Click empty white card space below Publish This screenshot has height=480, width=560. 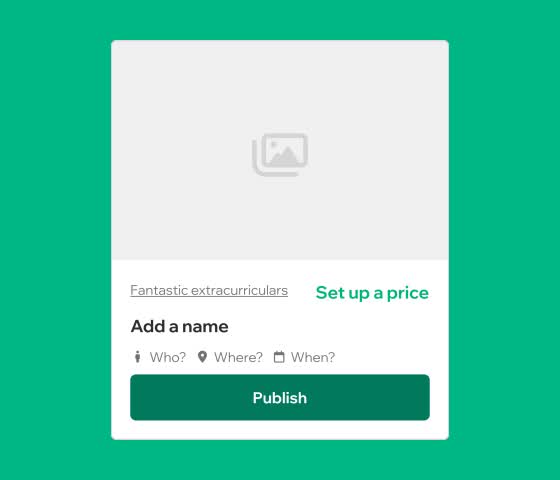(280, 430)
